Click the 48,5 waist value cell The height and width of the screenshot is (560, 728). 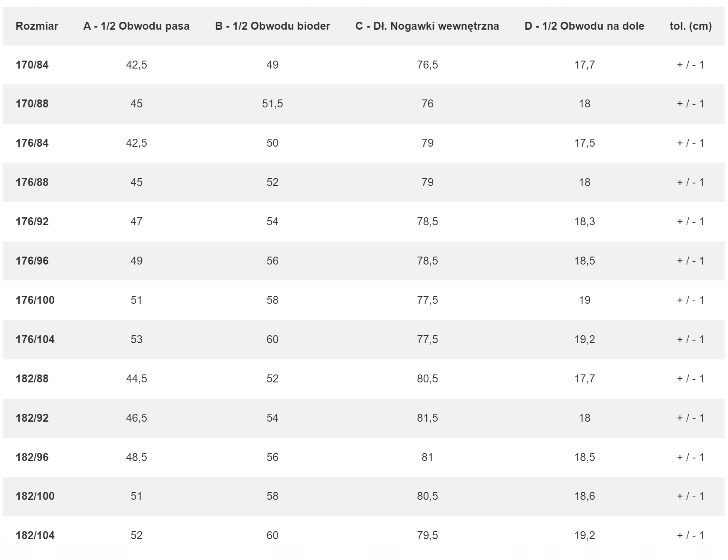coord(136,457)
